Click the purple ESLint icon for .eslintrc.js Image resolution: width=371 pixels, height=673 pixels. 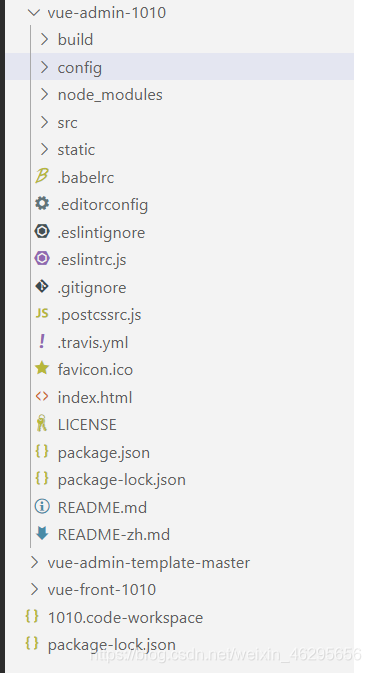[42, 258]
